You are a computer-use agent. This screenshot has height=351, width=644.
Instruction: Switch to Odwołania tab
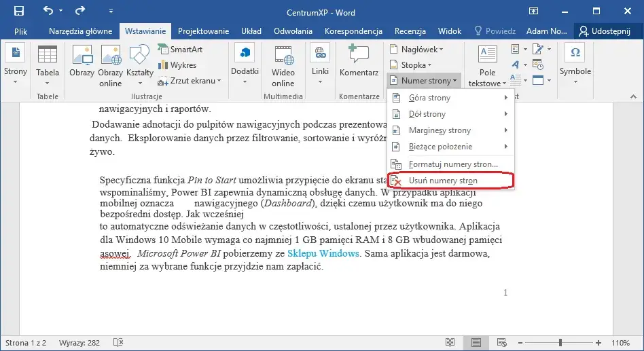coord(293,31)
